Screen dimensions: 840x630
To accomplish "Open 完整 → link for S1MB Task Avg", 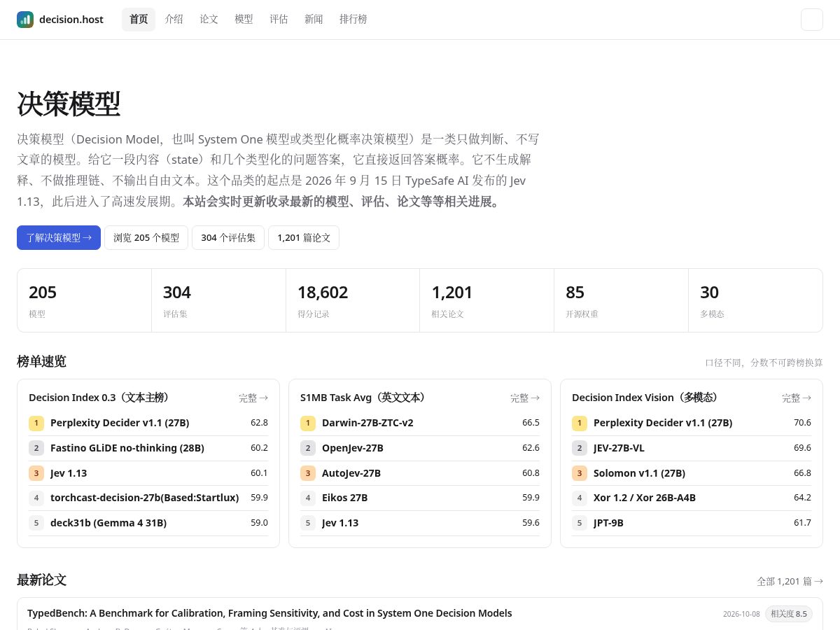I will point(525,398).
